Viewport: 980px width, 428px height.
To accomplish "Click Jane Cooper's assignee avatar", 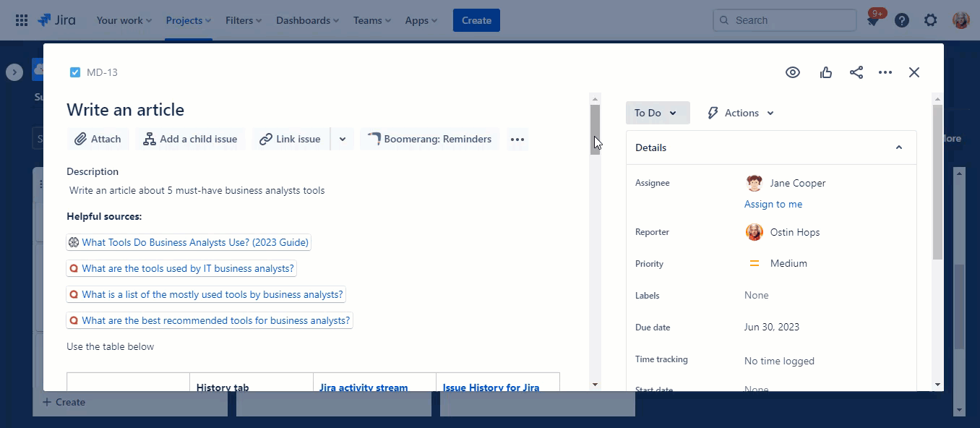I will [x=755, y=183].
